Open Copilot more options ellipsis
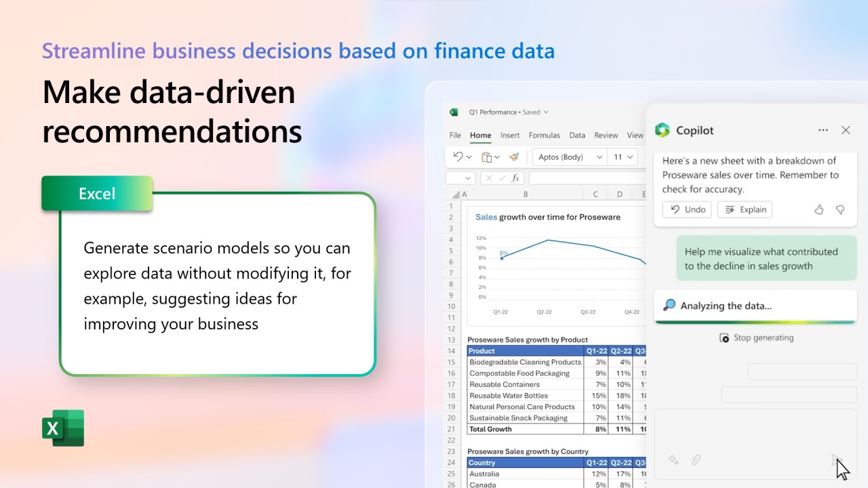868x488 pixels. (x=823, y=130)
